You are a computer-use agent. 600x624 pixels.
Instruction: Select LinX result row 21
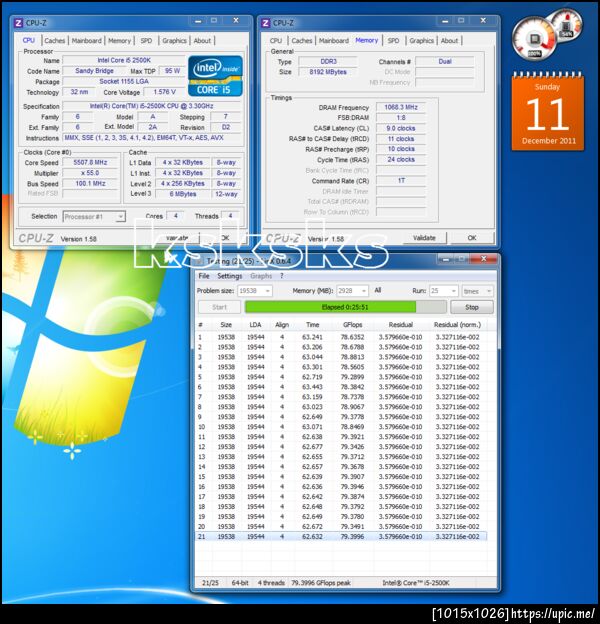[x=341, y=536]
